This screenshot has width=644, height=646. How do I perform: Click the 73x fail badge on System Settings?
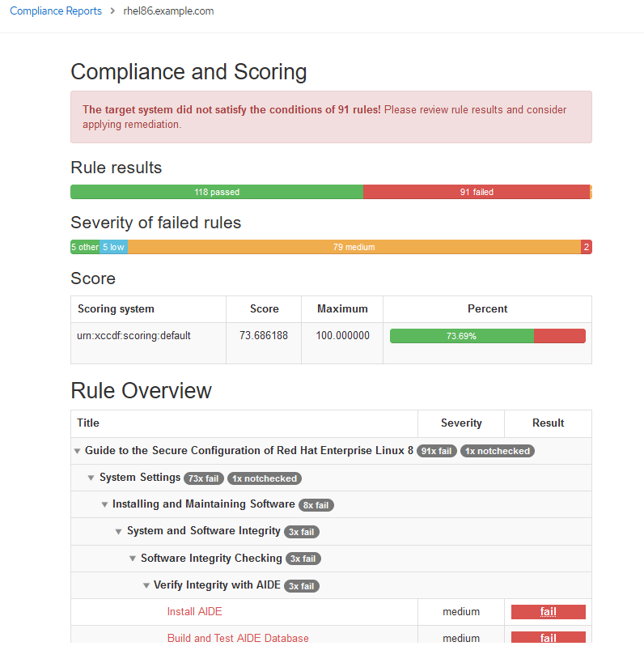[204, 478]
